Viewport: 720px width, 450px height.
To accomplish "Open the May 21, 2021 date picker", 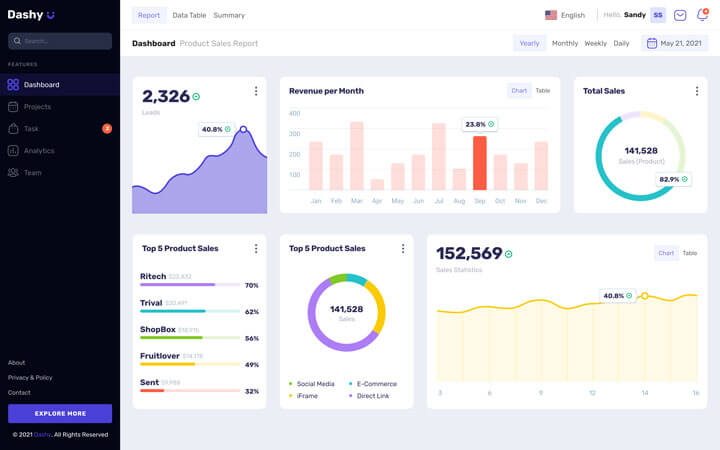I will tap(677, 43).
